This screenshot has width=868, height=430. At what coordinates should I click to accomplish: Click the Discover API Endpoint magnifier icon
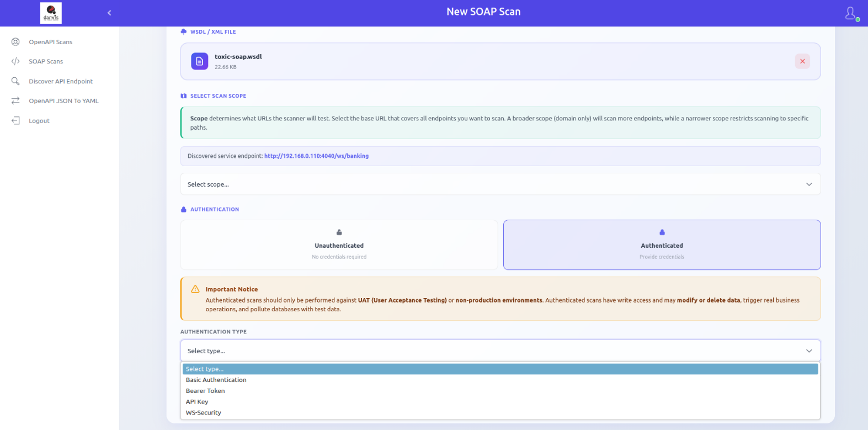15,81
